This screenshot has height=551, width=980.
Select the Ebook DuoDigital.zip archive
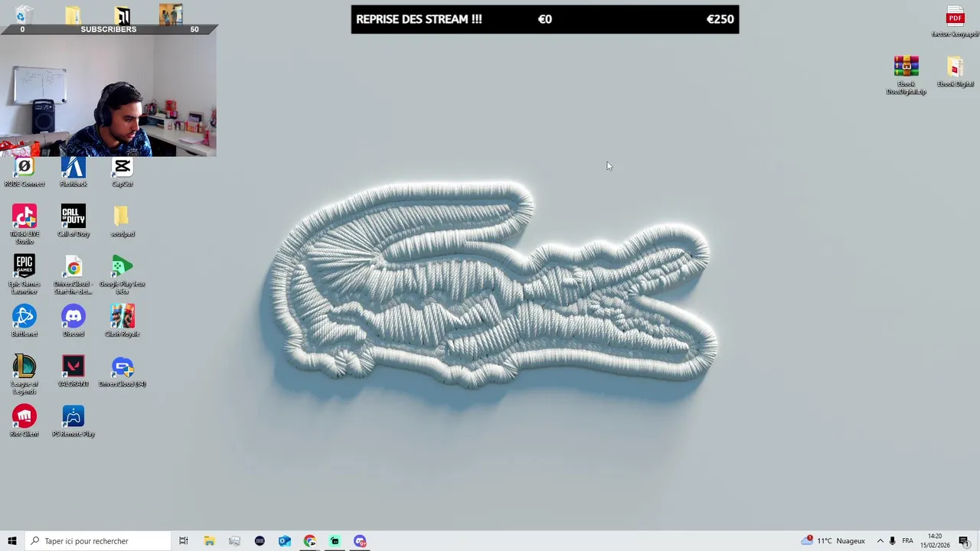906,75
